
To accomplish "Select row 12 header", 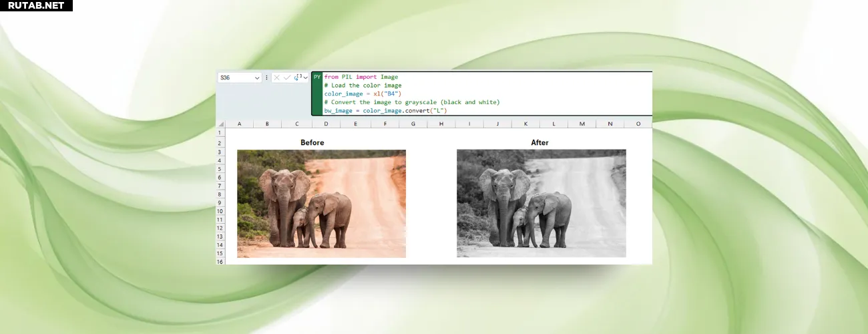I will click(220, 228).
